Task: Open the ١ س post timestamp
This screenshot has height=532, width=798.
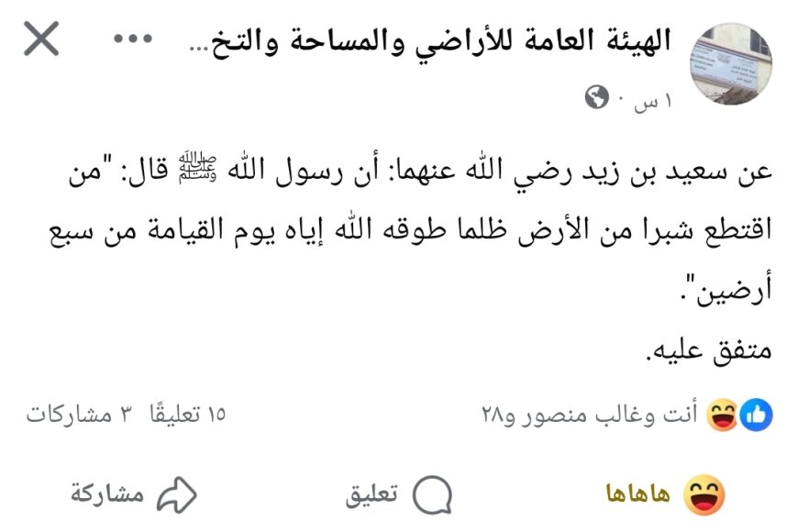Action: point(652,101)
